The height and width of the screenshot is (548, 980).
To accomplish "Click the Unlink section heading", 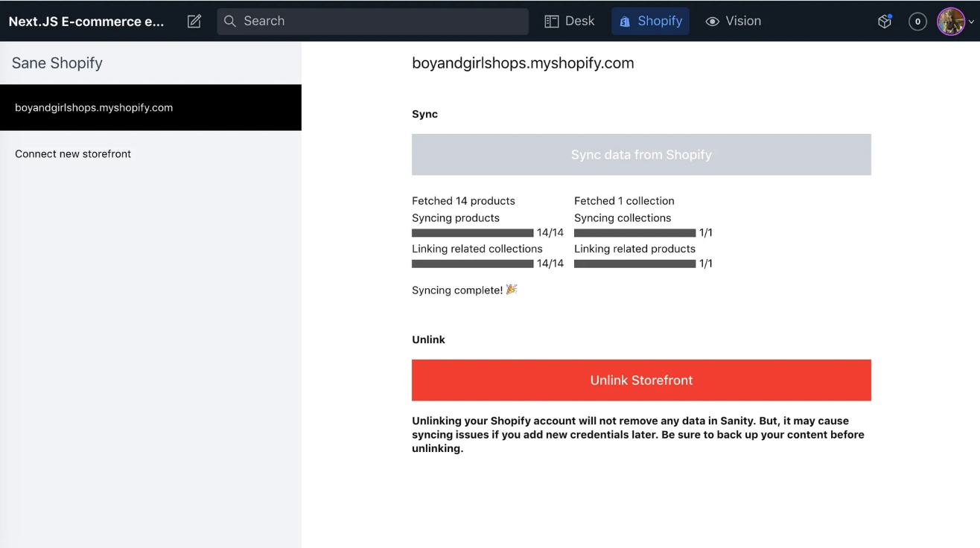I will click(428, 340).
